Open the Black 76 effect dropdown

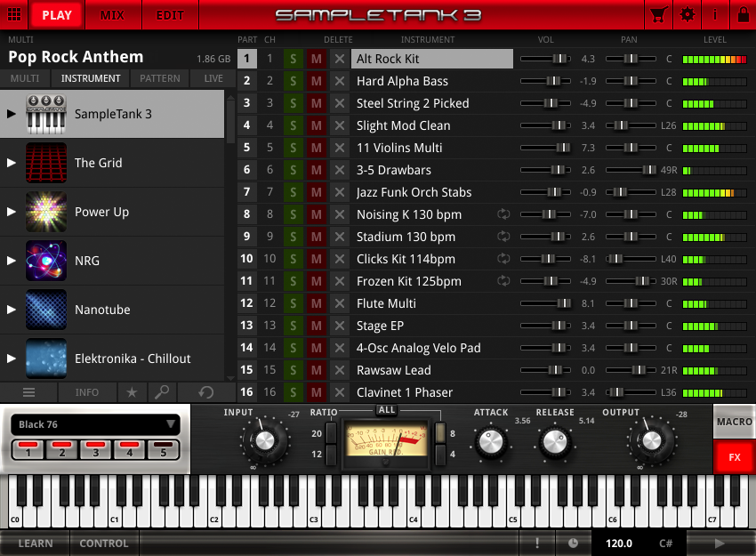[x=94, y=425]
